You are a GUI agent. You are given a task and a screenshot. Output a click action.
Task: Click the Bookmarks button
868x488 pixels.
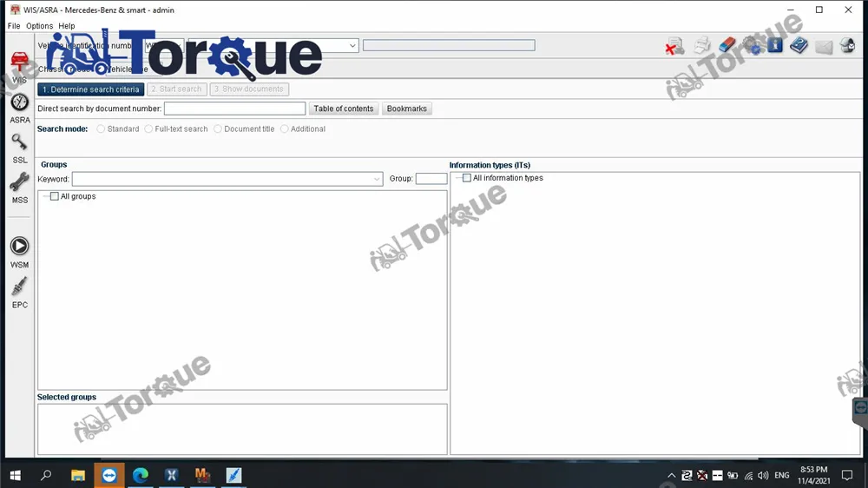[x=406, y=109]
